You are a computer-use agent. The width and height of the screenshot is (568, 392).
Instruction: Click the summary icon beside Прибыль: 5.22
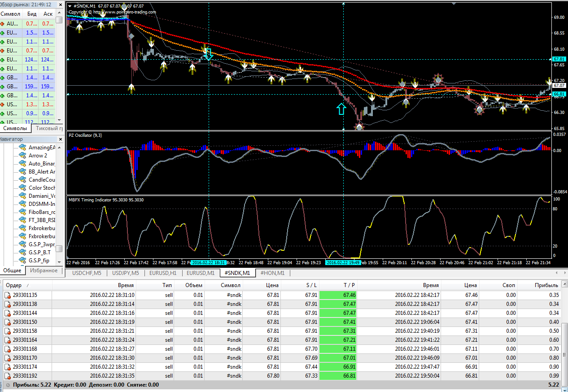[7, 385]
